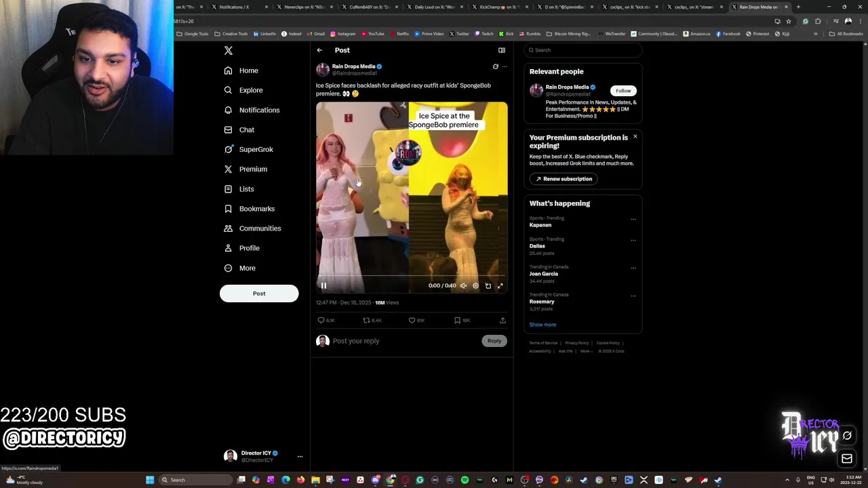Seek on the video progress bar
The image size is (868, 488).
click(x=412, y=277)
